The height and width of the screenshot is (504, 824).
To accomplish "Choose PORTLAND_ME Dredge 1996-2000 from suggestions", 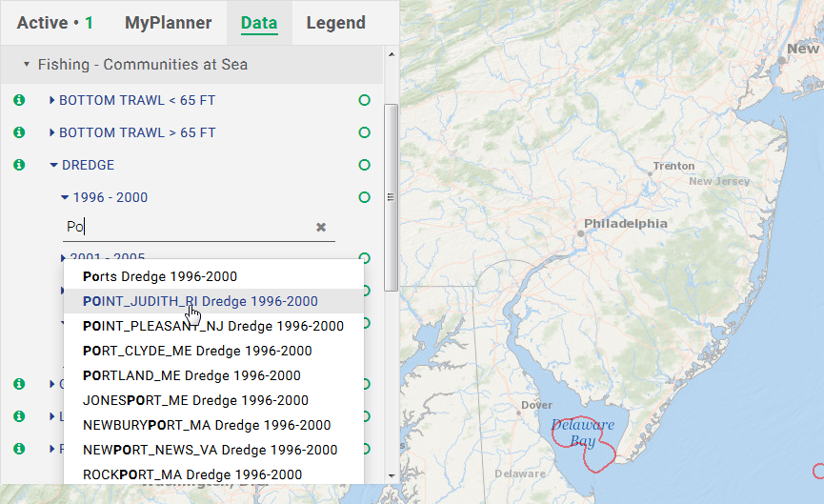I will tap(191, 375).
